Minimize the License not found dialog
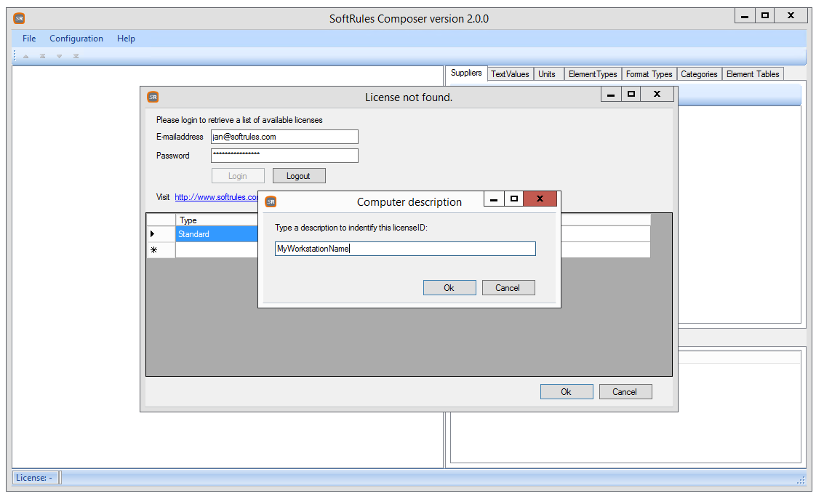 pyautogui.click(x=611, y=94)
